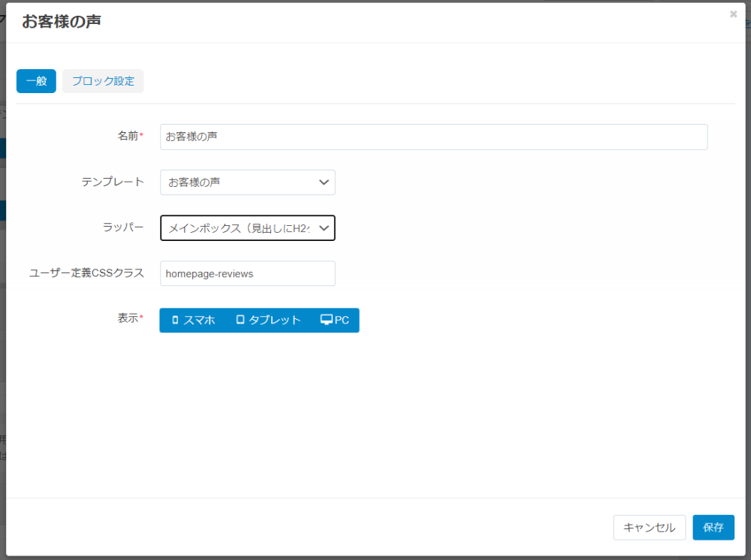Viewport: 751px width, 560px height.
Task: Click the お客様の声 dialog title
Action: (x=62, y=21)
